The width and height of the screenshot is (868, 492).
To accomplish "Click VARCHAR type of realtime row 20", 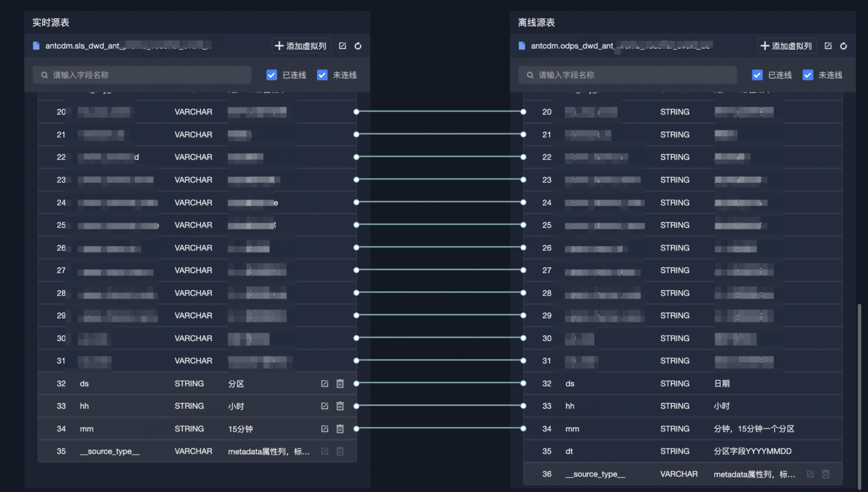I will point(193,112).
